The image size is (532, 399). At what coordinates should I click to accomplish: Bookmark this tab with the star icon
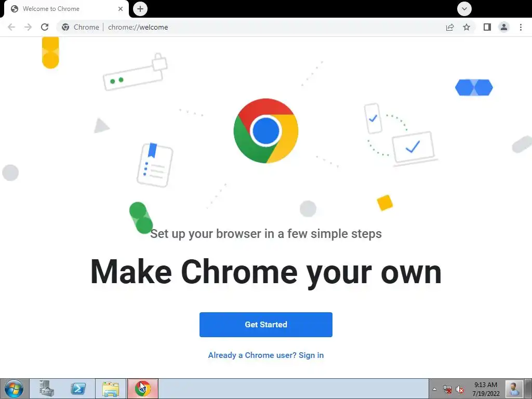pos(467,27)
